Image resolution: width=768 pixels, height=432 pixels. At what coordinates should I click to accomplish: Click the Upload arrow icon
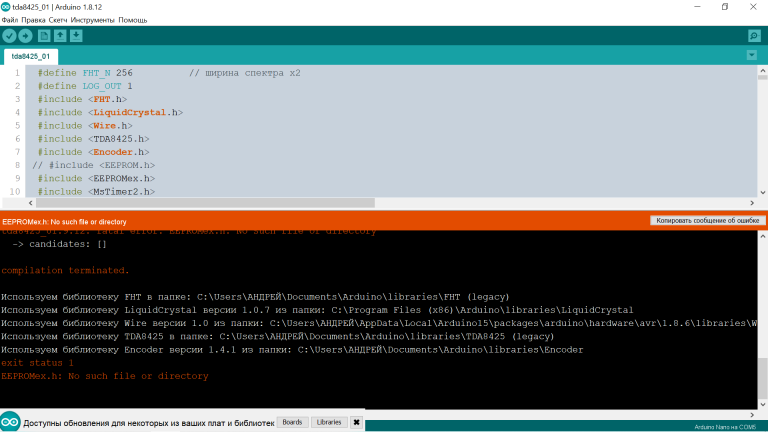click(26, 36)
